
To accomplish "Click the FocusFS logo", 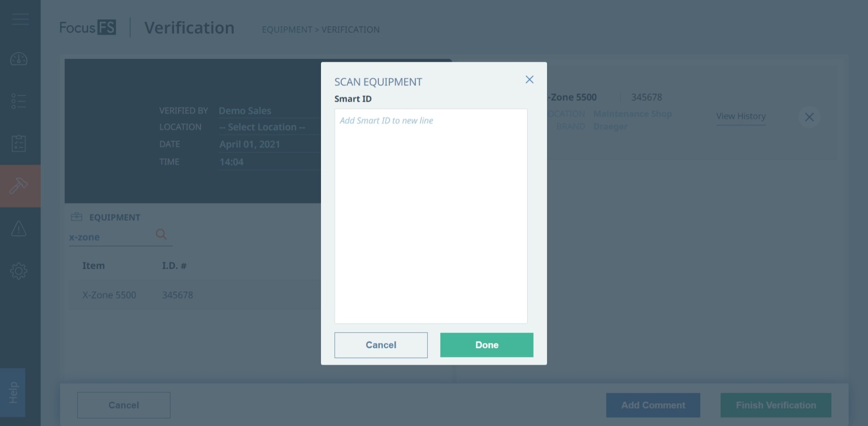I will [x=88, y=28].
